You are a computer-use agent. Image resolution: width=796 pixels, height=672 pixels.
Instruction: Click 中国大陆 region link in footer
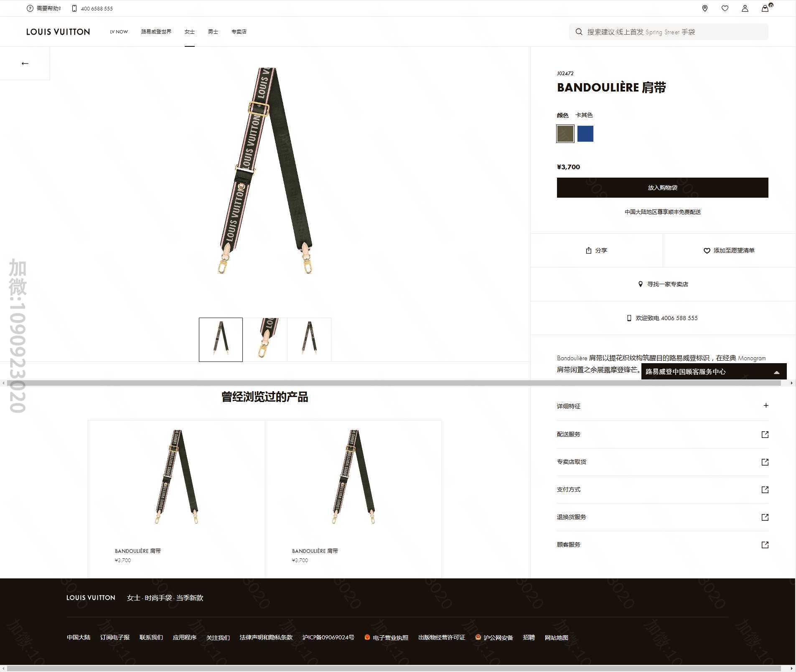pyautogui.click(x=79, y=637)
